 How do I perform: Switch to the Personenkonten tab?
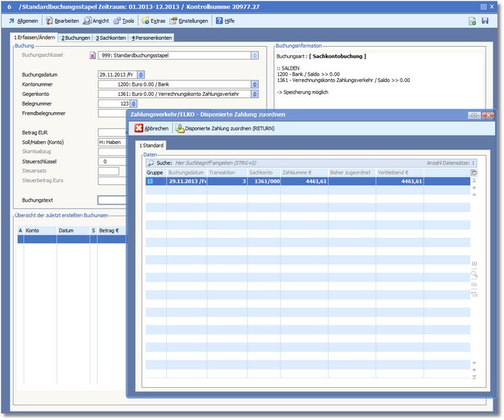coord(151,38)
